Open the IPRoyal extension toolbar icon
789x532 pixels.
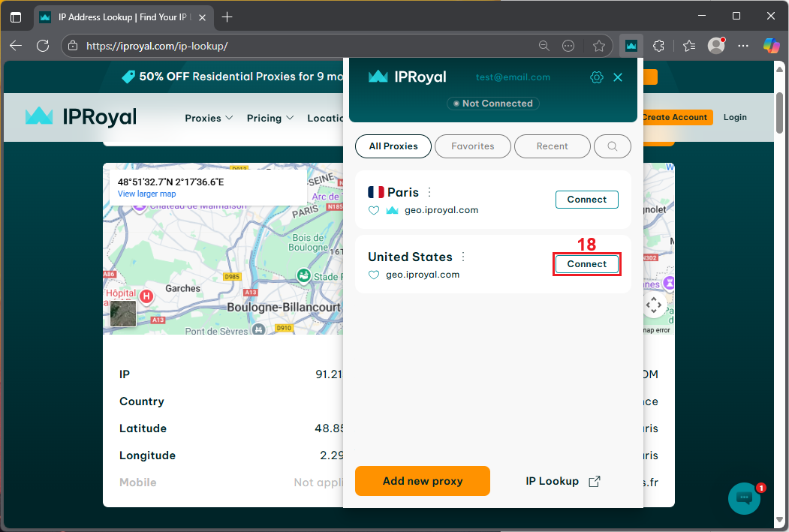[631, 47]
